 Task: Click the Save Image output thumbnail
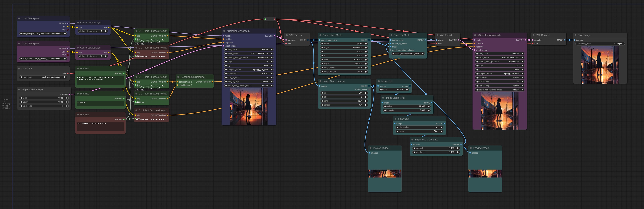600,65
